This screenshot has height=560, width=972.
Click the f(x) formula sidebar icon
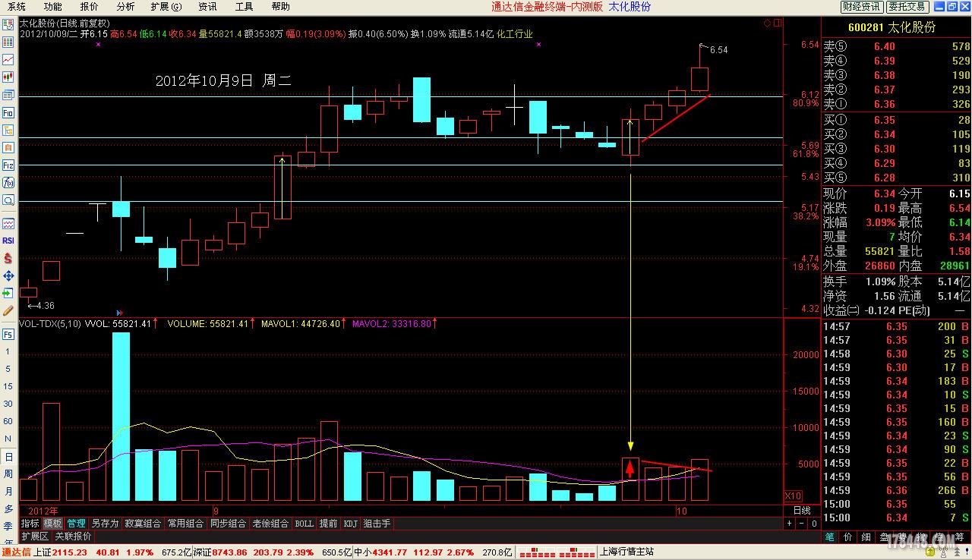coord(8,182)
